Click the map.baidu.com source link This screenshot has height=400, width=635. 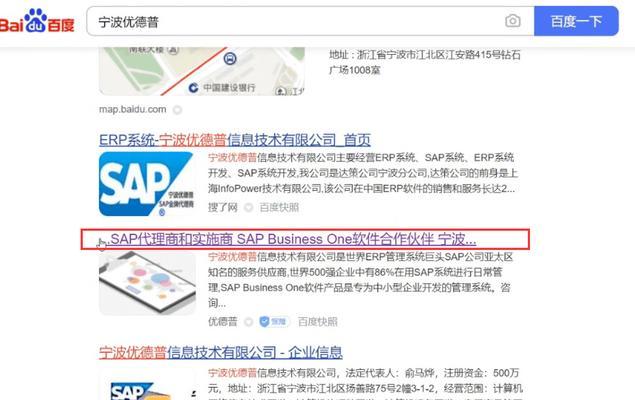click(133, 109)
